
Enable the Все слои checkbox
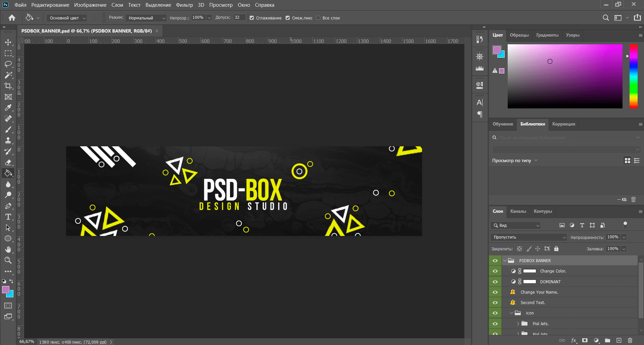click(x=318, y=18)
